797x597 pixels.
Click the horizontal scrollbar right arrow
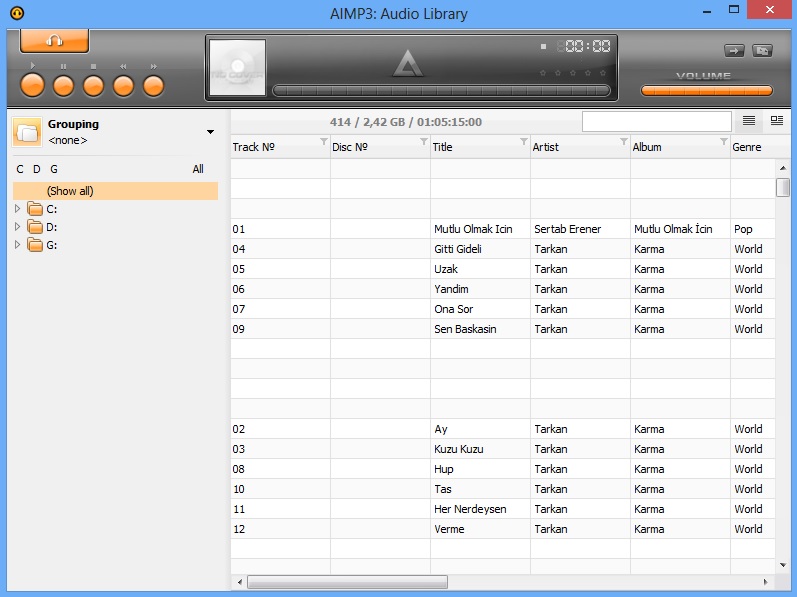pos(766,582)
